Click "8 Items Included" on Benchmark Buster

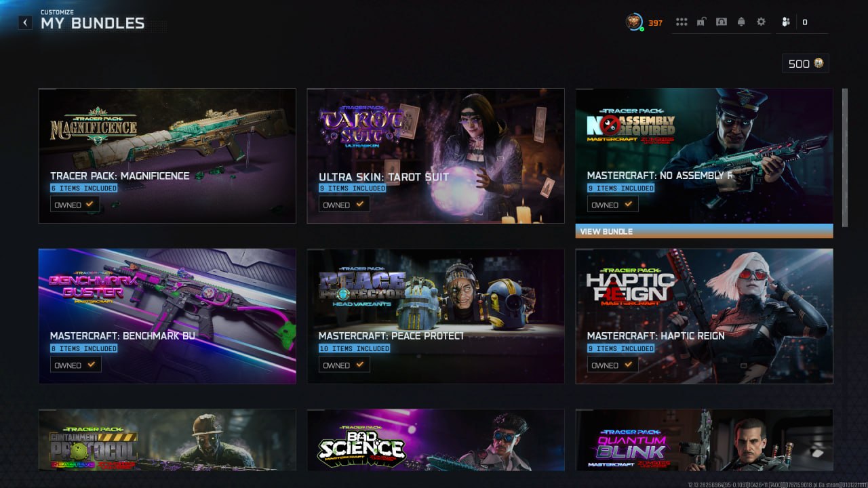[x=83, y=349]
